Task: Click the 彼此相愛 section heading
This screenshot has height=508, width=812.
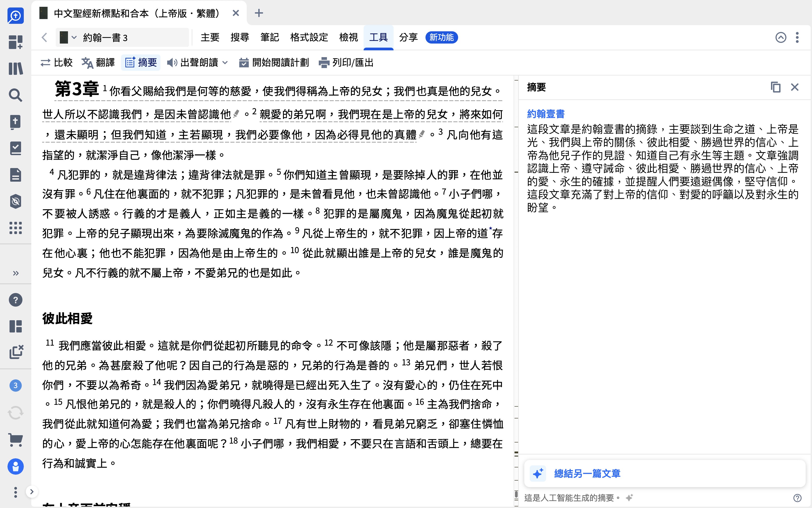Action: tap(68, 318)
